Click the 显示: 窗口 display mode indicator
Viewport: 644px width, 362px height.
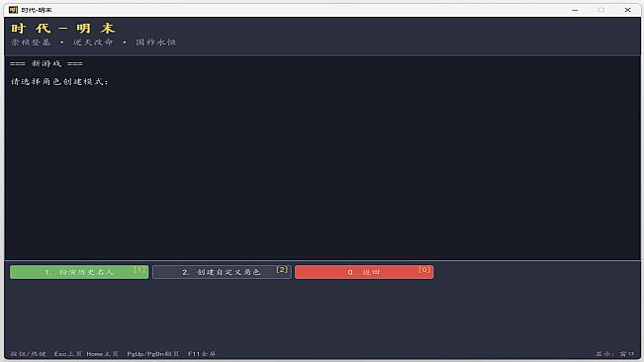click(x=615, y=354)
